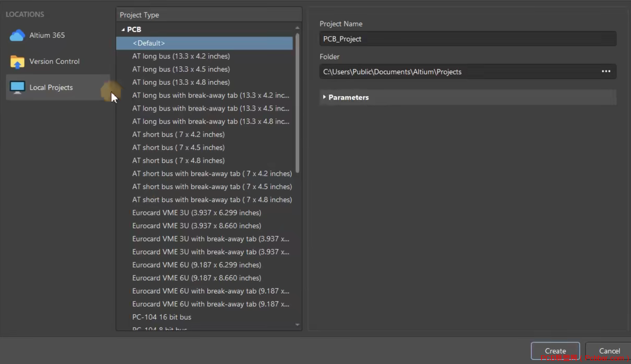
Task: Select the Altium 365 cloud icon
Action: [x=17, y=35]
